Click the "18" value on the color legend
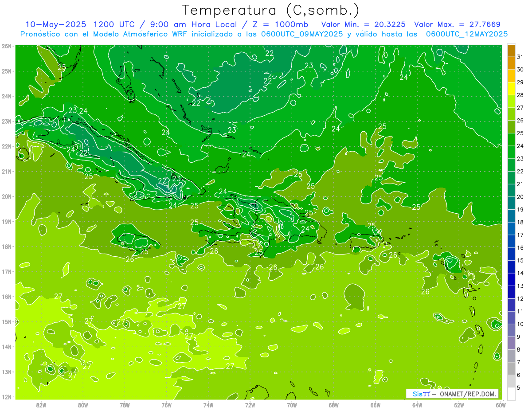 (520, 222)
